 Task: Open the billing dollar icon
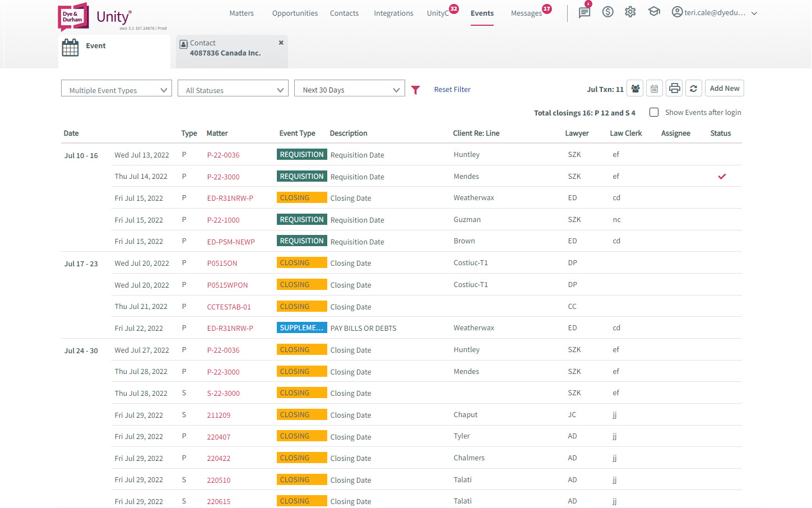[607, 12]
